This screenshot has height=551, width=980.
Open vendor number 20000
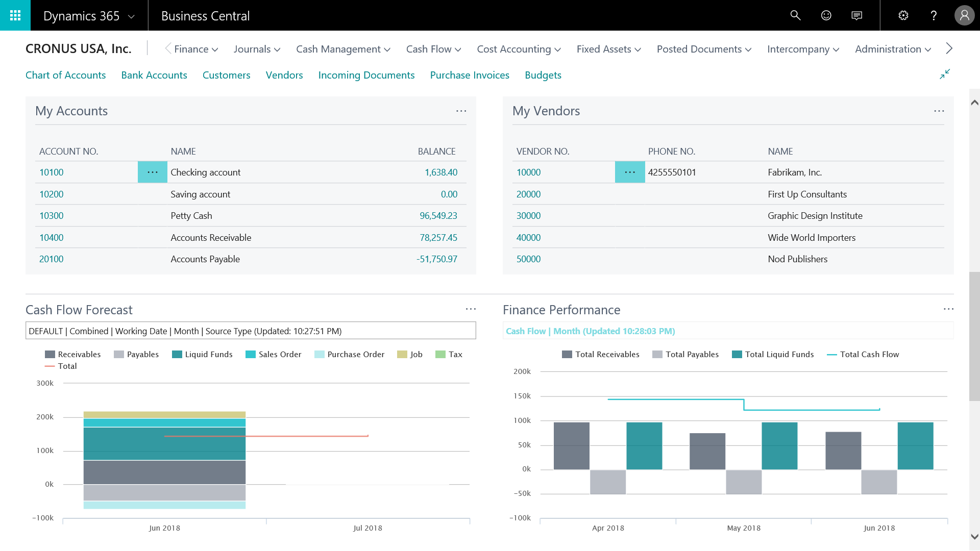528,194
